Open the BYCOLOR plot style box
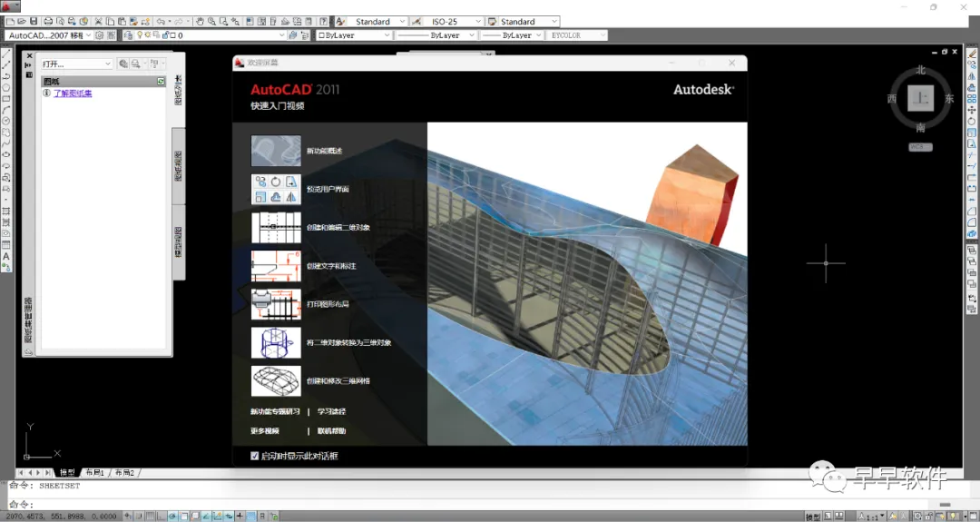This screenshot has width=980, height=522. (577, 35)
